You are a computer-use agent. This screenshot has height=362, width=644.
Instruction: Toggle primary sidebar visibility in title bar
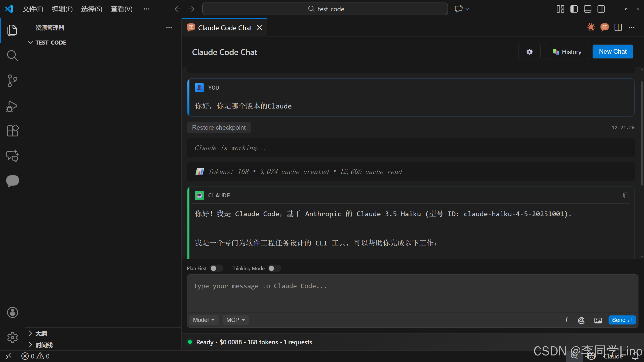tap(574, 9)
